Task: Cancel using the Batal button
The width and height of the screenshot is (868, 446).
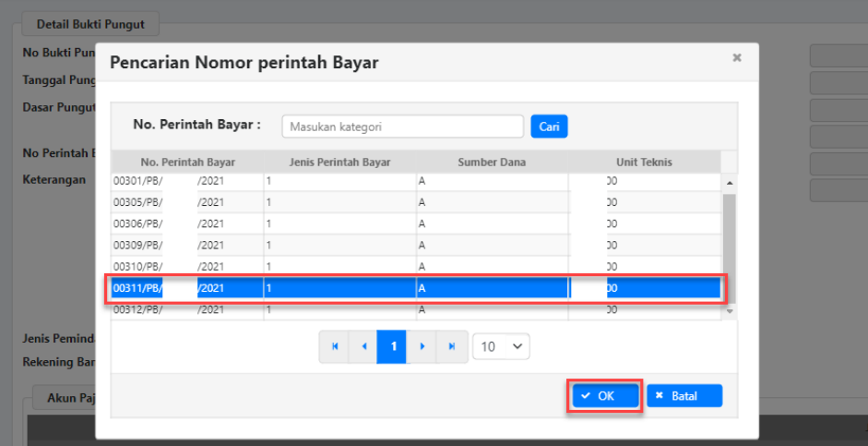Action: coord(684,396)
